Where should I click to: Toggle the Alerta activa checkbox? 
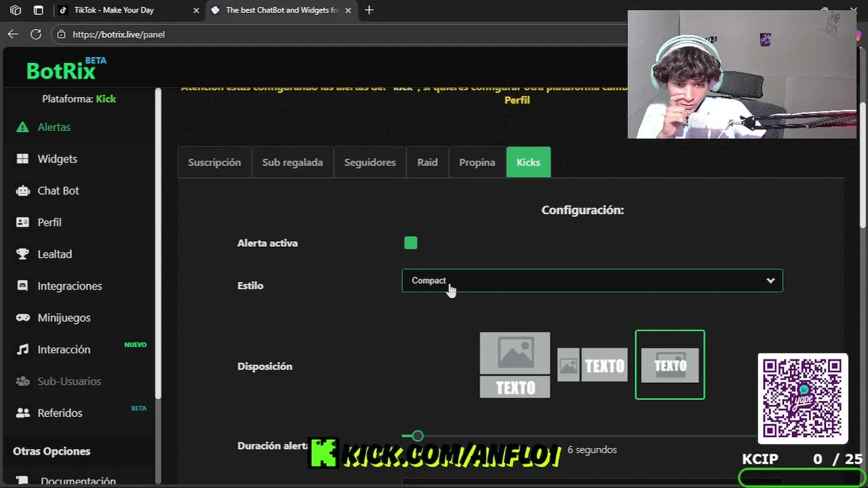410,243
